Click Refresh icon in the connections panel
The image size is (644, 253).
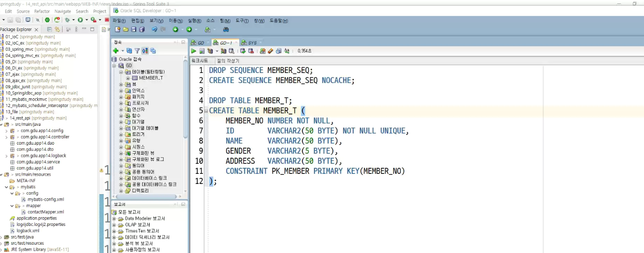click(129, 51)
